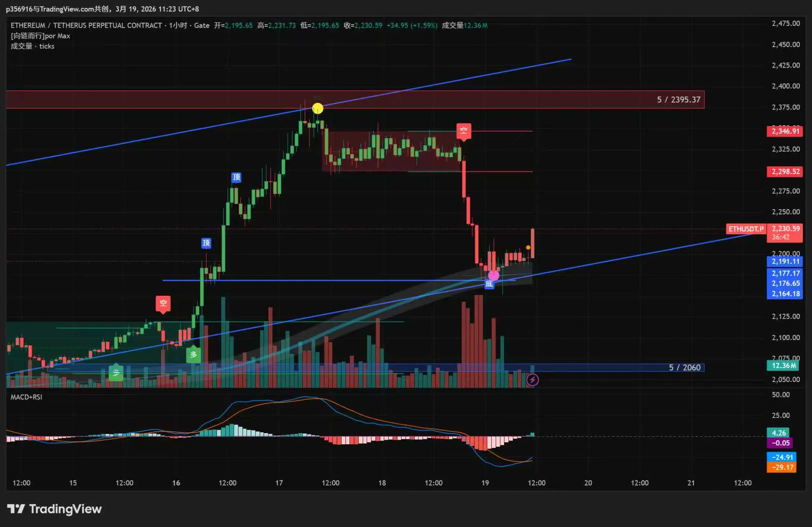
Task: Select the [向链而行]por Max indicator title
Action: click(40, 36)
